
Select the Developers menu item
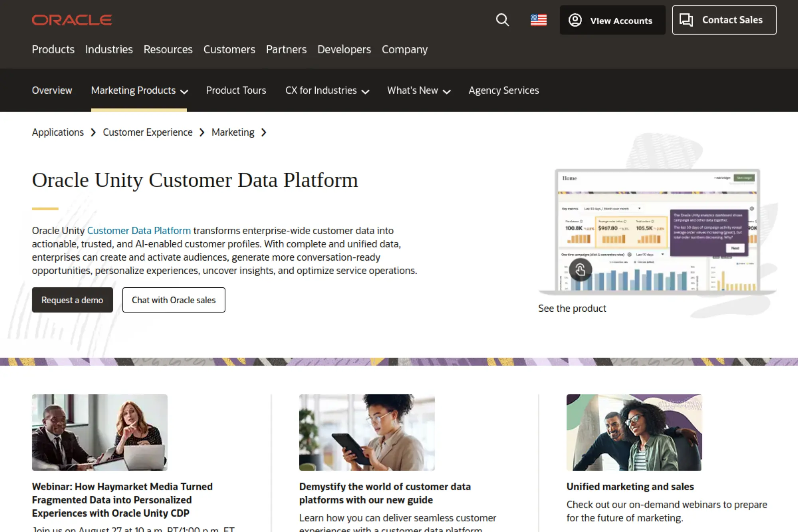pos(344,49)
